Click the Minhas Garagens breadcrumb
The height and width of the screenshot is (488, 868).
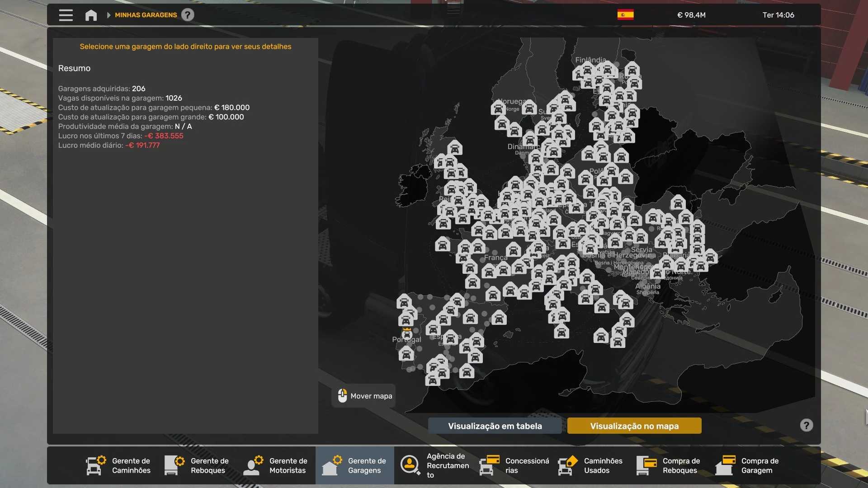pos(146,15)
